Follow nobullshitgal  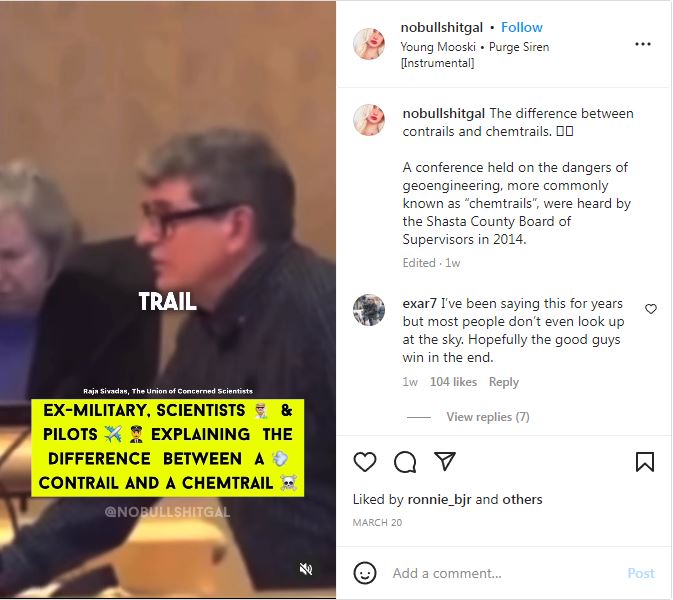[x=521, y=27]
